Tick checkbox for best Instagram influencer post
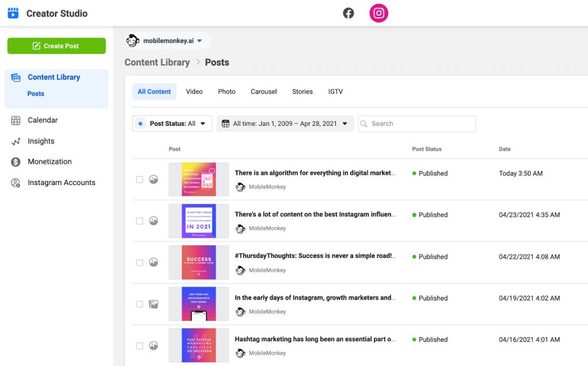 pyautogui.click(x=140, y=221)
